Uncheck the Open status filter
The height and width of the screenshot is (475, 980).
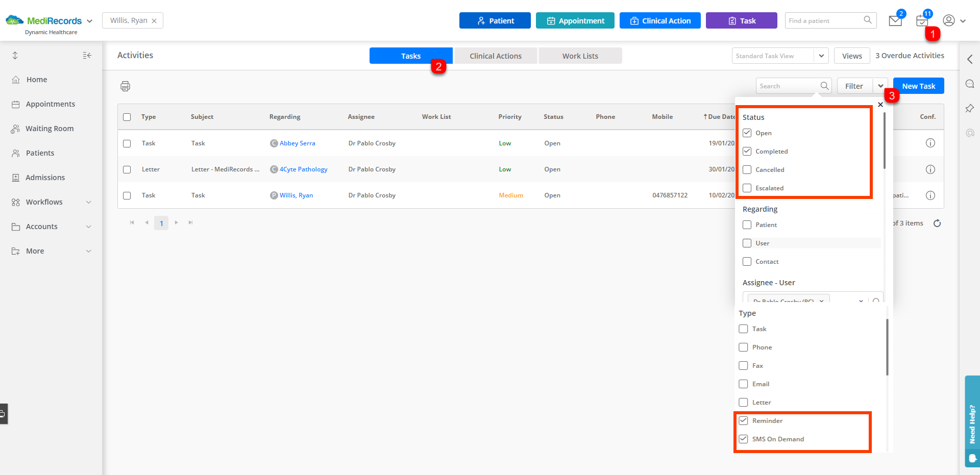click(747, 133)
